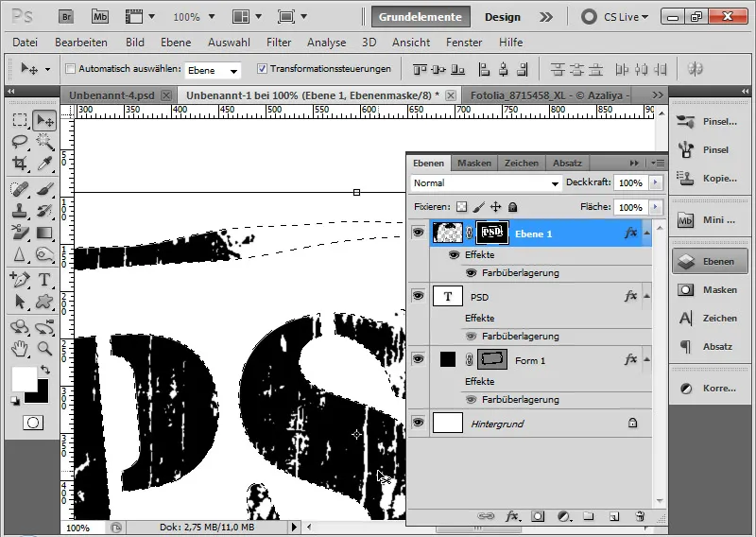Select the Hand tool
Image resolution: width=756 pixels, height=537 pixels.
pos(20,348)
